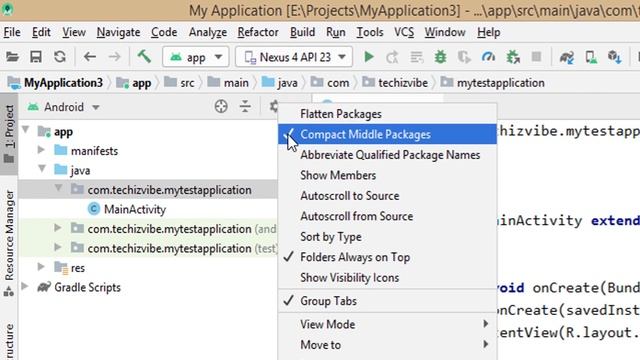This screenshot has width=640, height=360.
Task: Save all files toolbar icon
Action: 36,57
